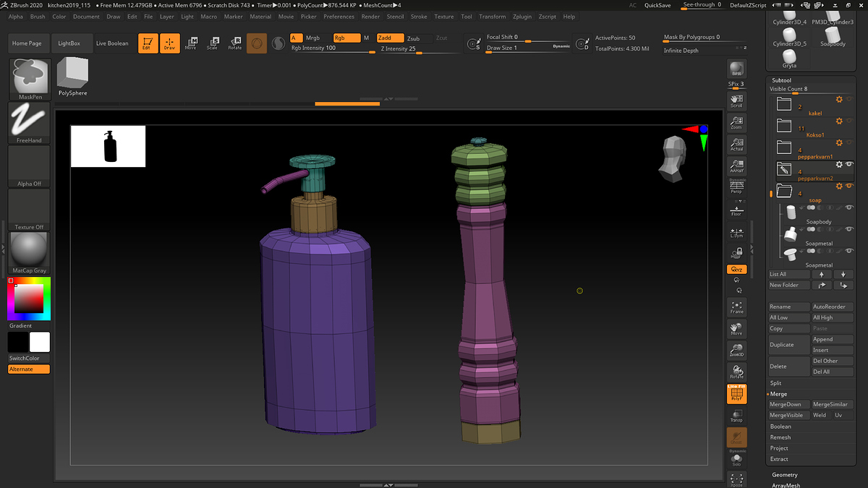Select the PolySphere tool thumbnail
Viewport: 868px width, 488px height.
(x=72, y=77)
